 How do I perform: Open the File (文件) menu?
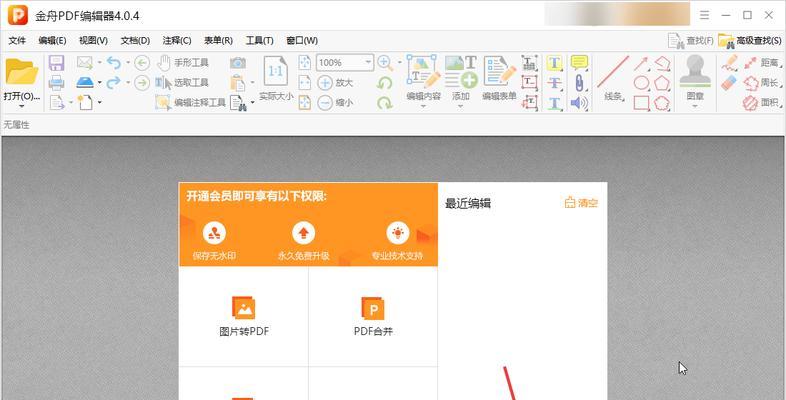17,41
